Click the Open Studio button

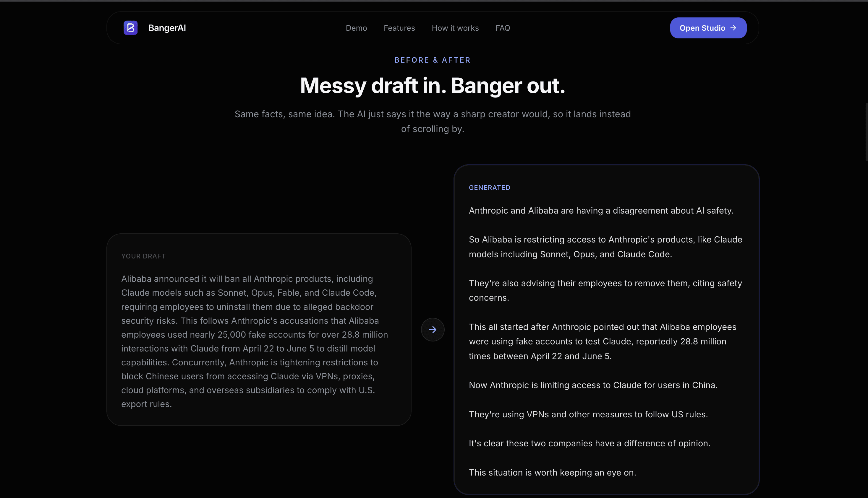click(x=708, y=28)
